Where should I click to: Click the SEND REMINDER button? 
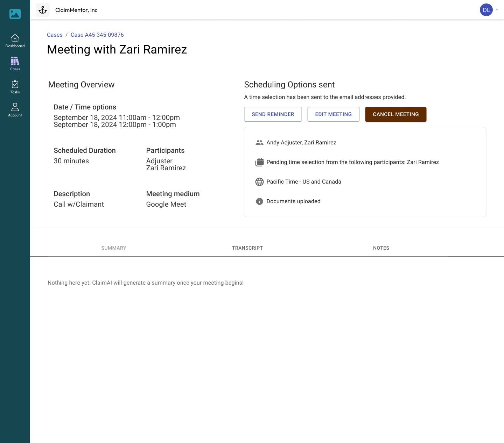click(273, 114)
